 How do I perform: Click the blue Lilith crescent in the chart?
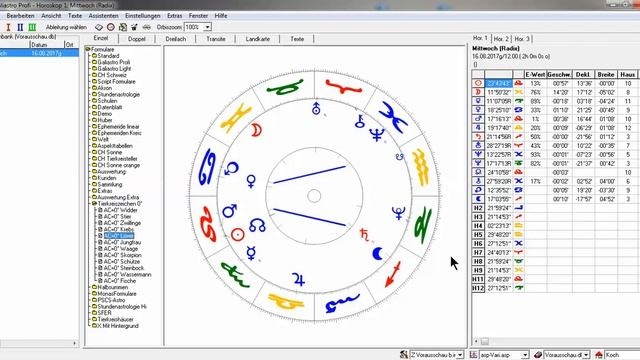378,253
